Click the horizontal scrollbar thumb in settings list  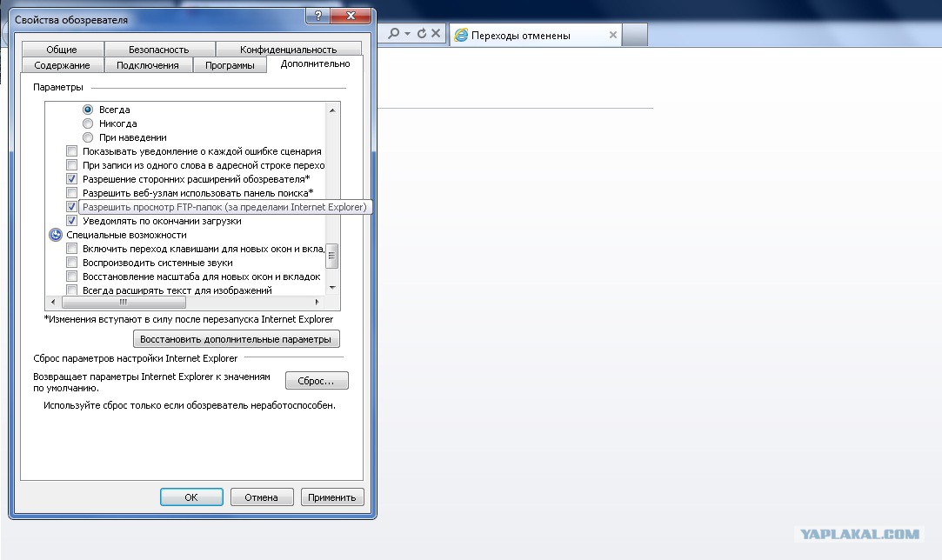tap(124, 302)
